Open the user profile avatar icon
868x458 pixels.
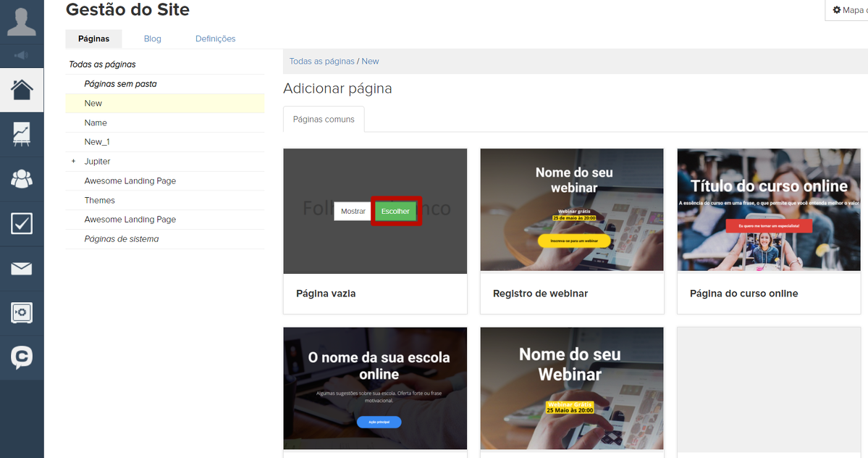coord(22,20)
